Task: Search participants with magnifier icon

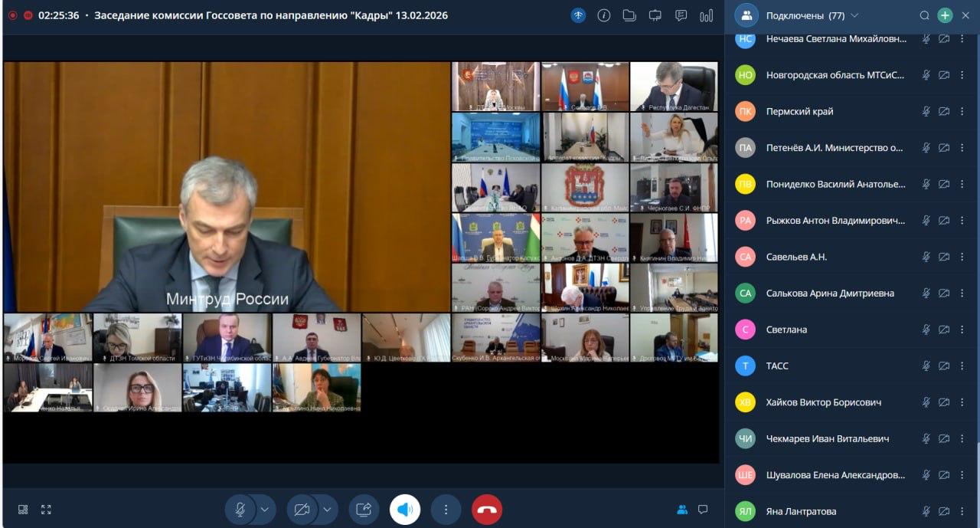Action: 924,15
